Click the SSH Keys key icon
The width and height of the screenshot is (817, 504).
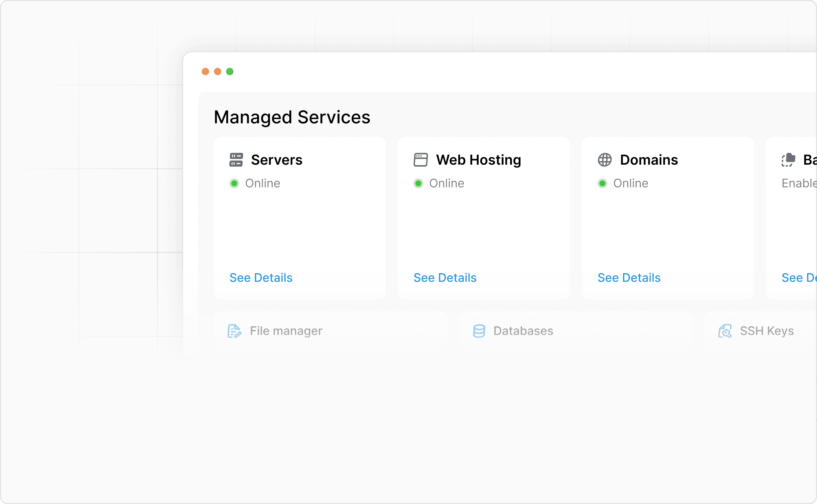pos(725,331)
